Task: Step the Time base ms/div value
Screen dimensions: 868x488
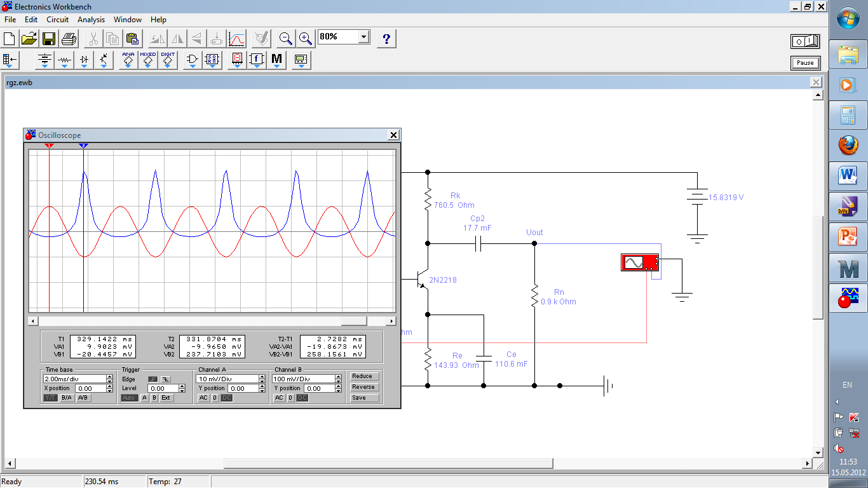Action: (x=109, y=379)
